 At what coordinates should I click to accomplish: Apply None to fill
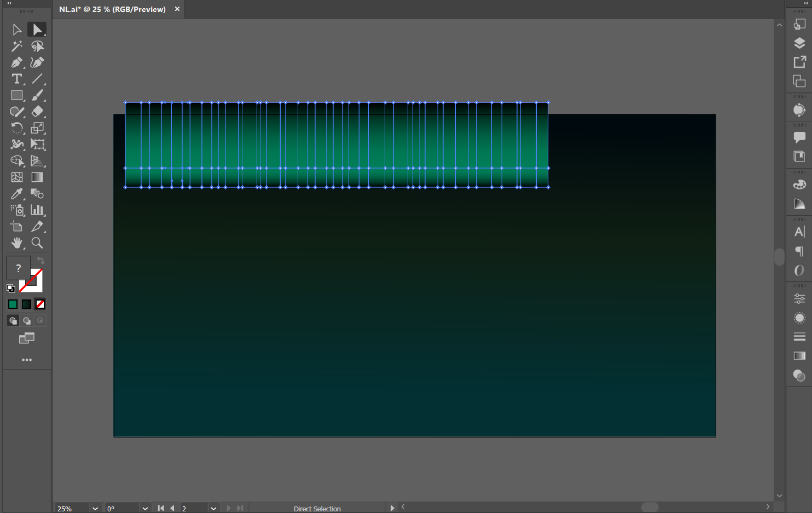coord(40,304)
